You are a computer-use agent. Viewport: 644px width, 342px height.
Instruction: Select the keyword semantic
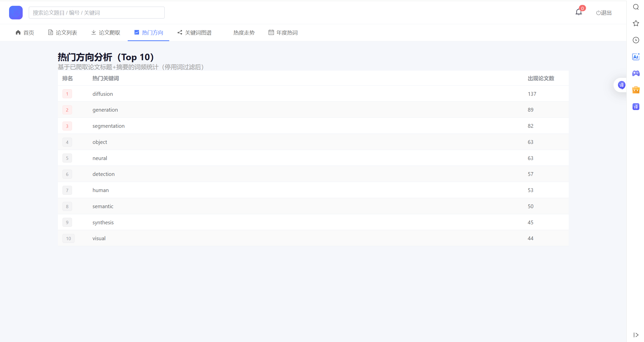[103, 206]
